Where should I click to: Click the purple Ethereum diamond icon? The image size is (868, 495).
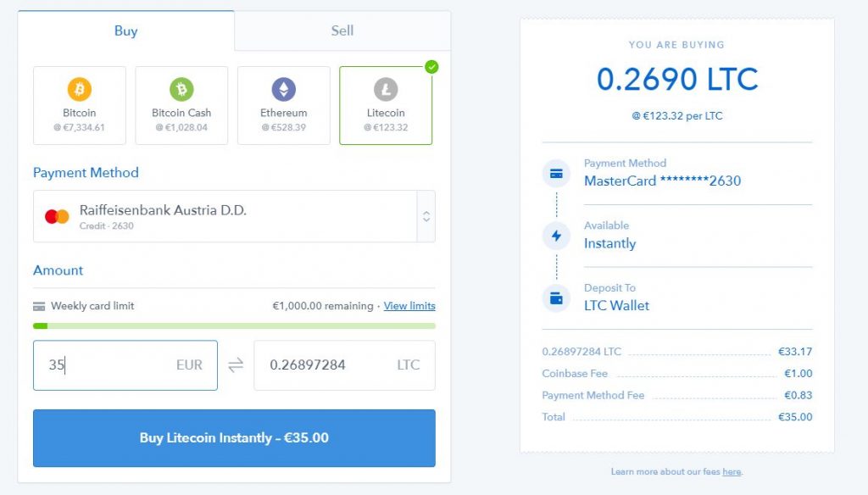[x=283, y=88]
